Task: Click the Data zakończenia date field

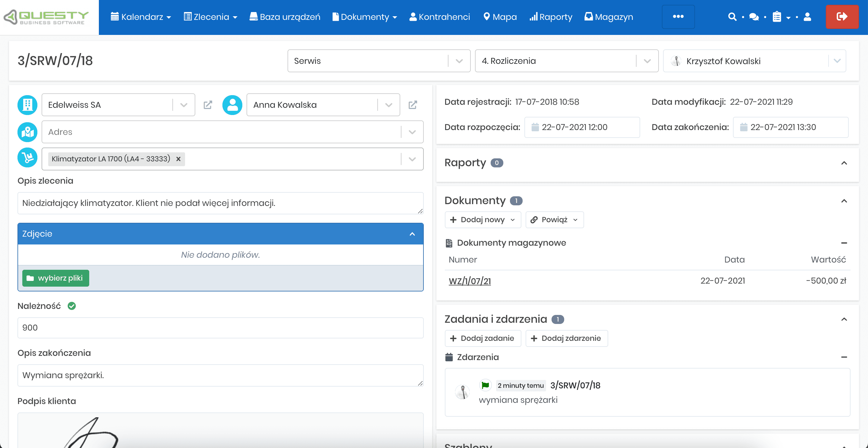Action: 791,127
